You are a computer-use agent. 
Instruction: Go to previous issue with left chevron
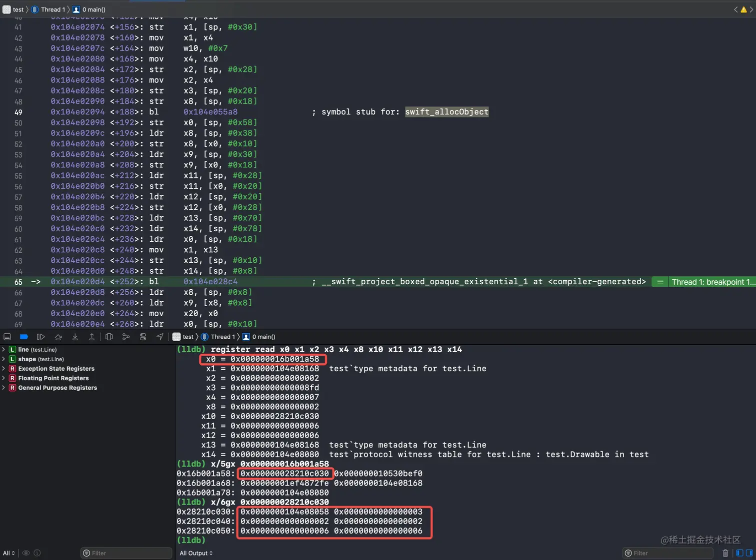[x=735, y=9]
